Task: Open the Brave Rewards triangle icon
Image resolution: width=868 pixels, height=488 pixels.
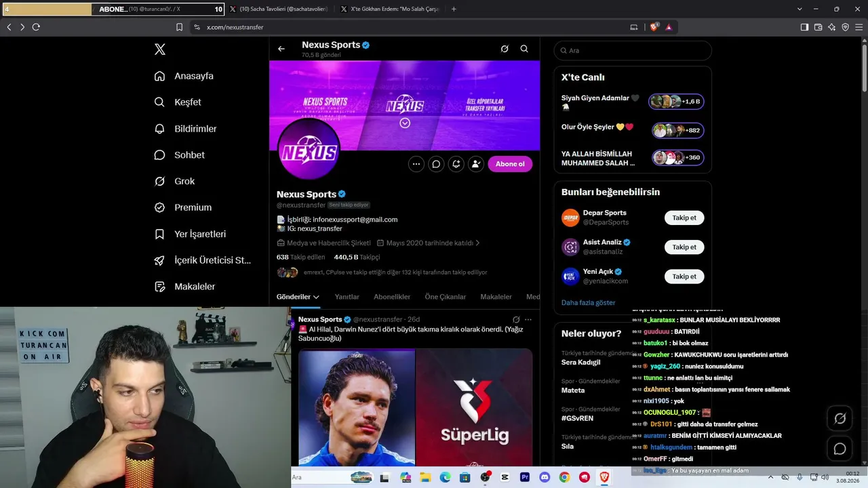Action: (x=669, y=27)
